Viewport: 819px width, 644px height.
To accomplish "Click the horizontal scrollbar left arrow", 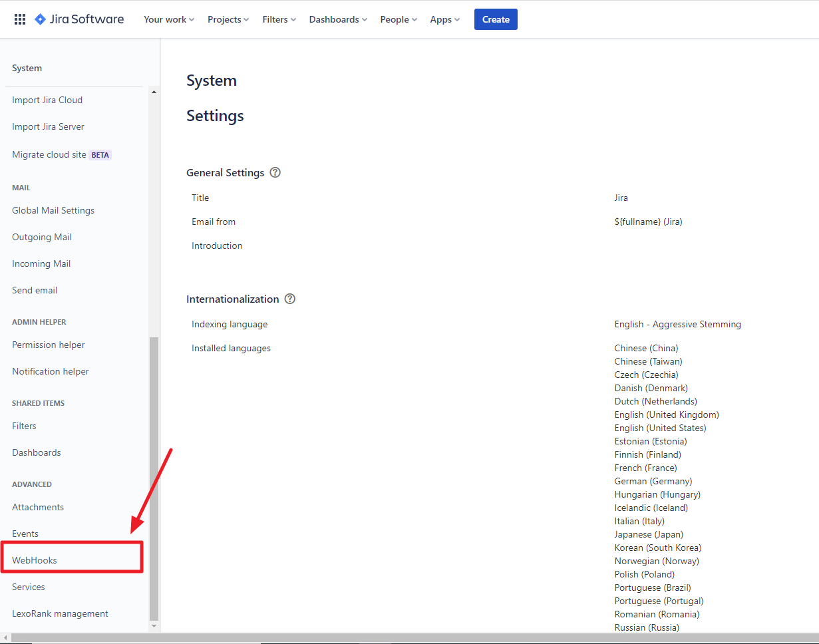I will point(5,639).
